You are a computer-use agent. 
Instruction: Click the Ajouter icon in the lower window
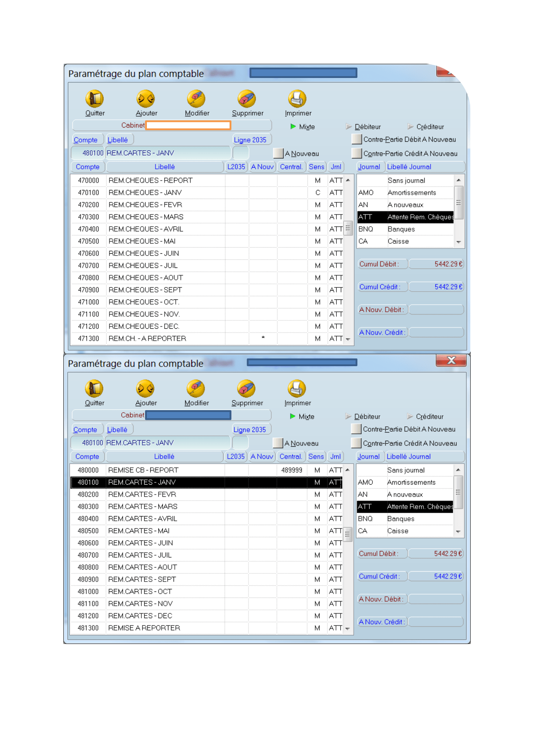145,389
